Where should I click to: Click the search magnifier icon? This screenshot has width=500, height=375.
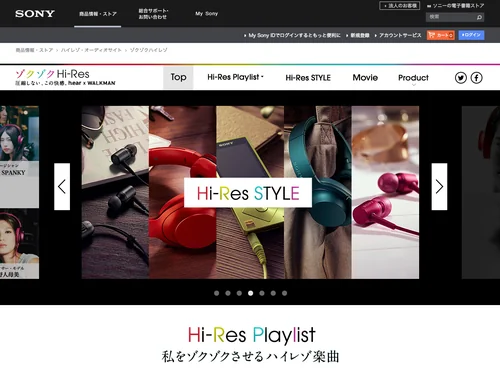pyautogui.click(x=479, y=17)
